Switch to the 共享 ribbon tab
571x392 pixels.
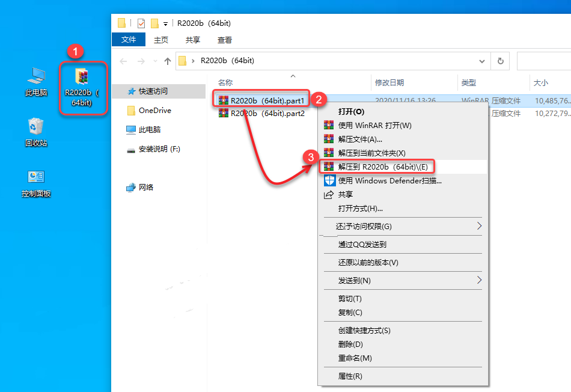[193, 40]
